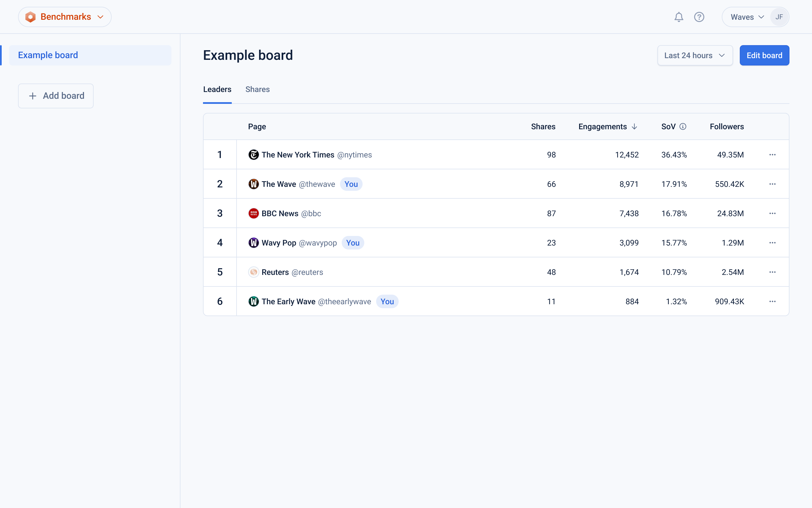Click the You badge on Wavy Pop
The image size is (812, 508).
[353, 243]
